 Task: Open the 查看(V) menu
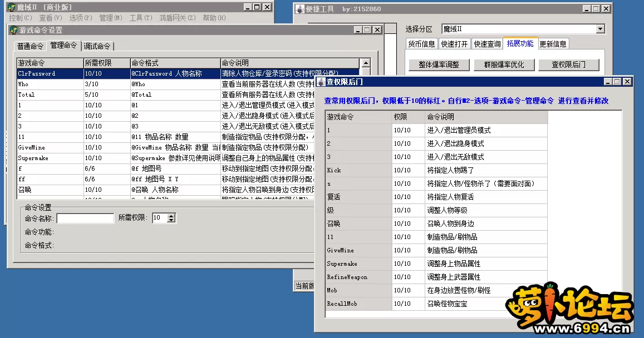tap(51, 18)
